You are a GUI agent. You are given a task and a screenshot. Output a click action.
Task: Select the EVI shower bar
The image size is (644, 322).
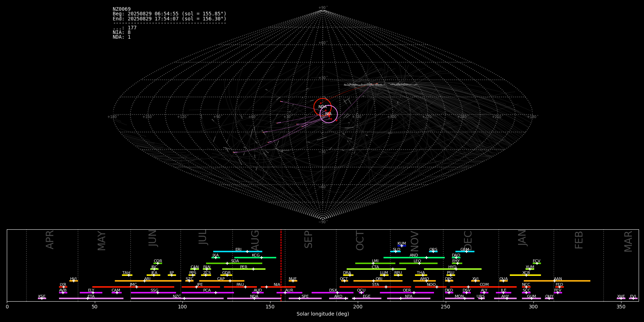(x=633, y=298)
